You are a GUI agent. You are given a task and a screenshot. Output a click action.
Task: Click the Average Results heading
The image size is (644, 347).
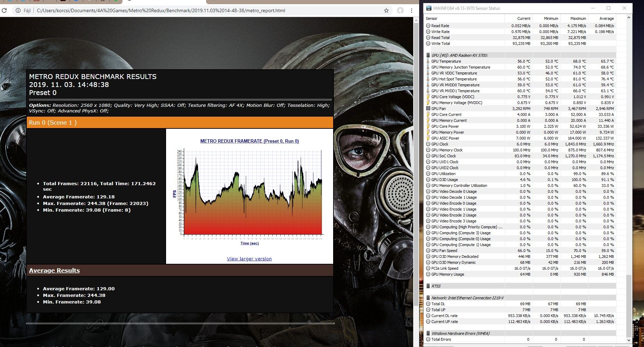point(54,270)
